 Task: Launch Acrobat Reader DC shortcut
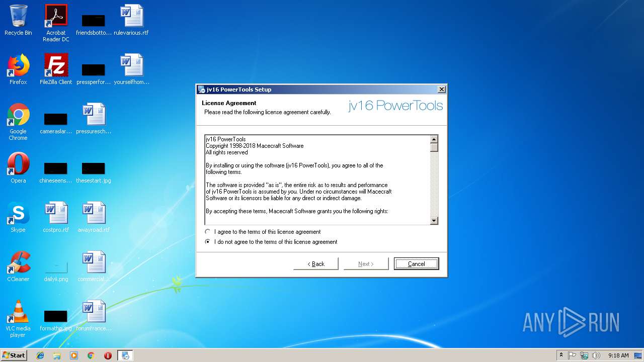point(56,23)
